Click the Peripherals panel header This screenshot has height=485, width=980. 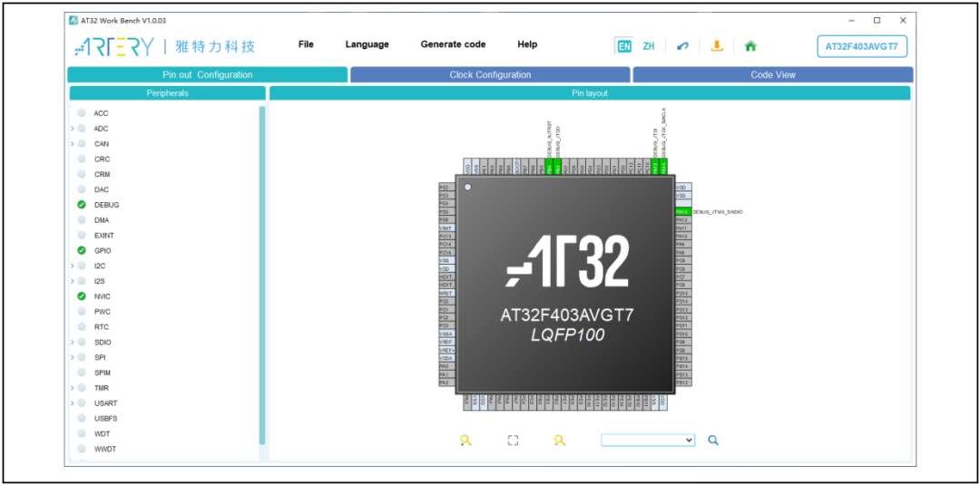coord(168,93)
